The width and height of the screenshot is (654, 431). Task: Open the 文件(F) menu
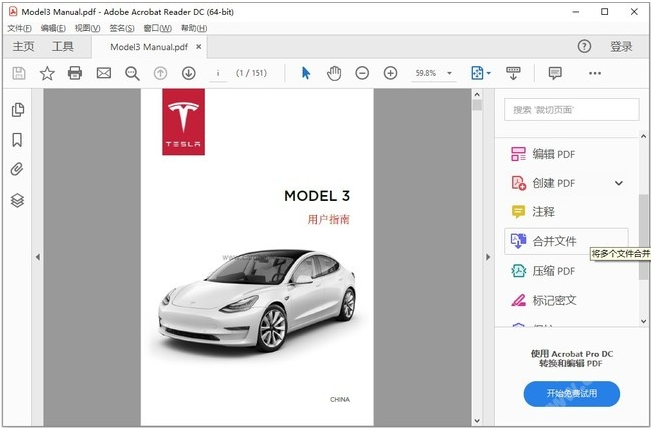(19, 28)
